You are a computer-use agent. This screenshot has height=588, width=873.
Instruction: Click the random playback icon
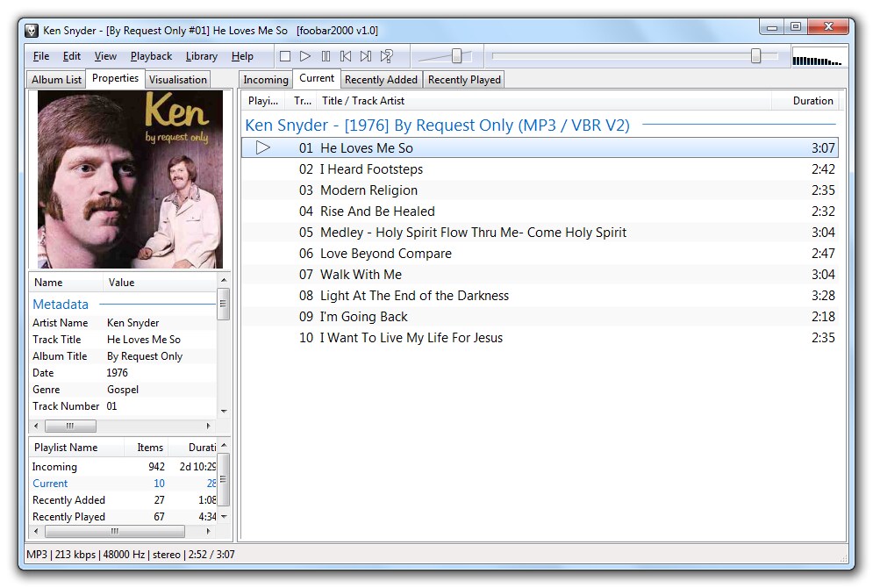386,56
